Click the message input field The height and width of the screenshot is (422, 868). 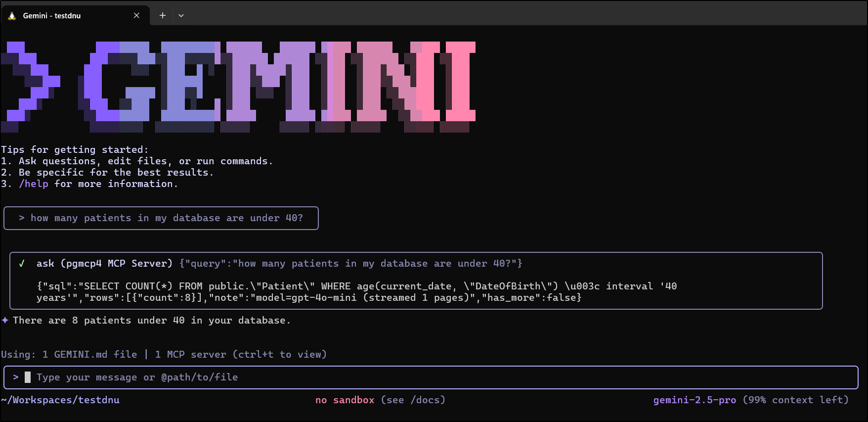coord(431,377)
